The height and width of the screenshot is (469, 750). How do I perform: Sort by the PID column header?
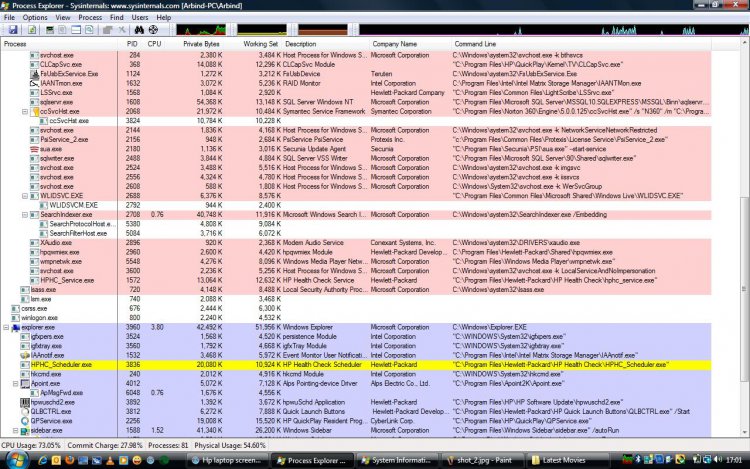pyautogui.click(x=132, y=44)
